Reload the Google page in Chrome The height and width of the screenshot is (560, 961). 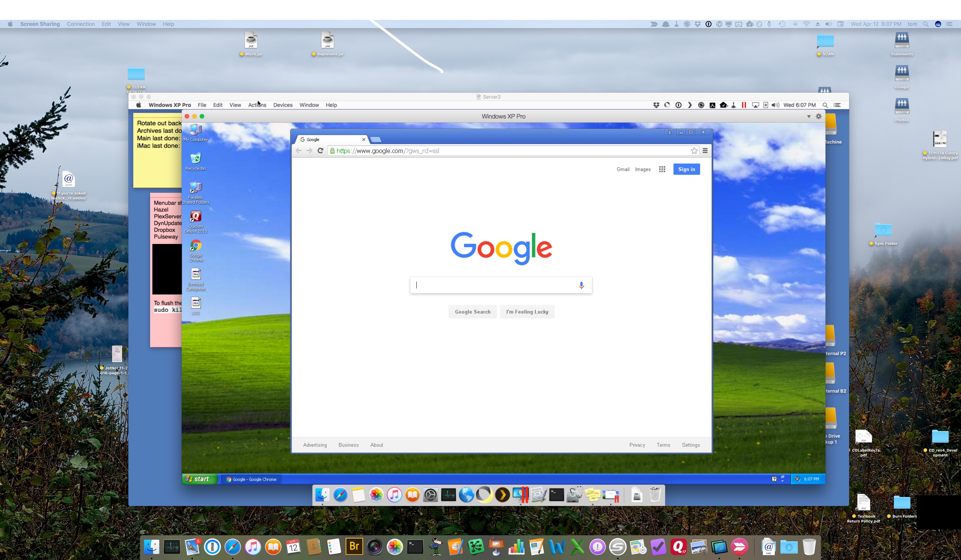point(320,150)
